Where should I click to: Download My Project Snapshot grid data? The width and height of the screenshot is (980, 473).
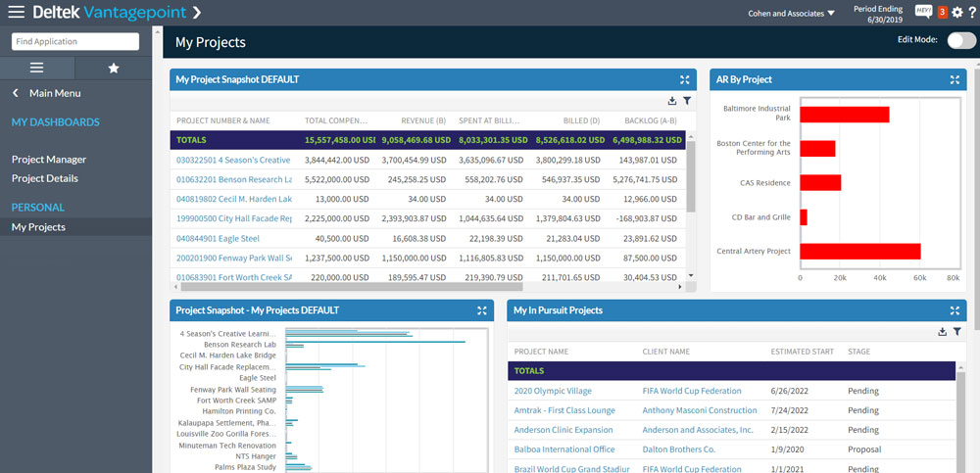672,100
